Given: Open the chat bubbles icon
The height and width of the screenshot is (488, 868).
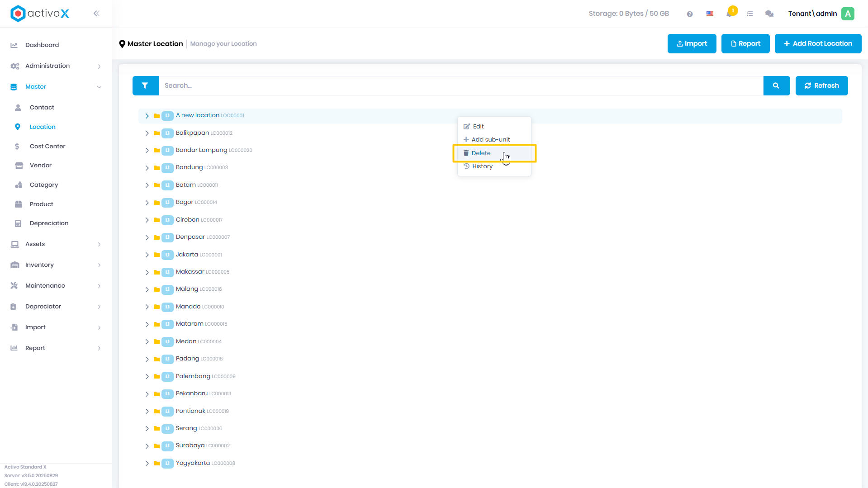Looking at the screenshot, I should point(769,14).
